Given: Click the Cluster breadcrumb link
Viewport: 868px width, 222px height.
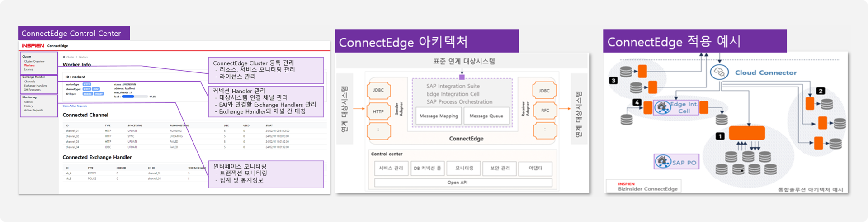Looking at the screenshot, I should tap(70, 57).
